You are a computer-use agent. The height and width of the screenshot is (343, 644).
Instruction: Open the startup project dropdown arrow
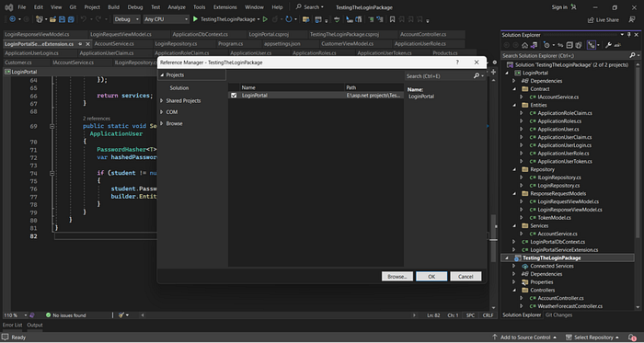tap(259, 19)
